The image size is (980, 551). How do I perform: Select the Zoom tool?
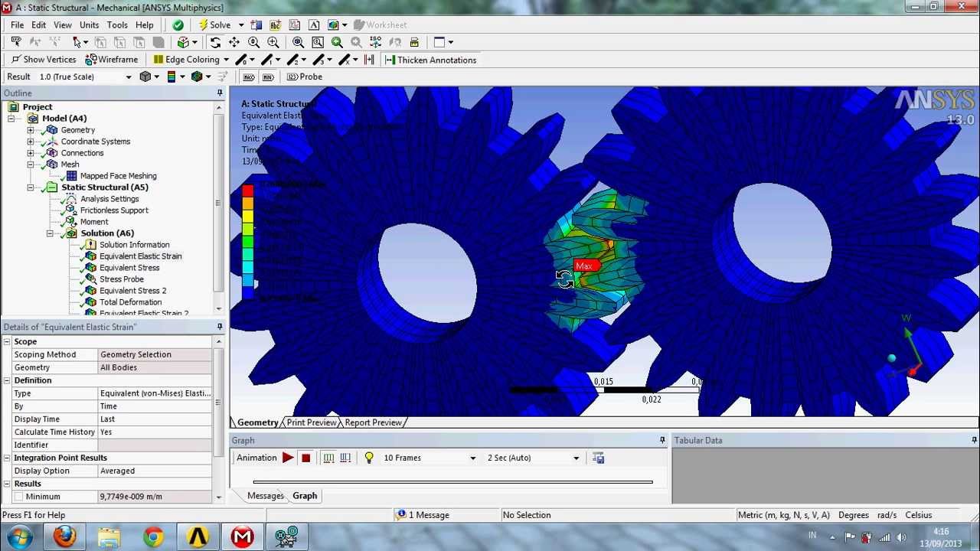[253, 42]
